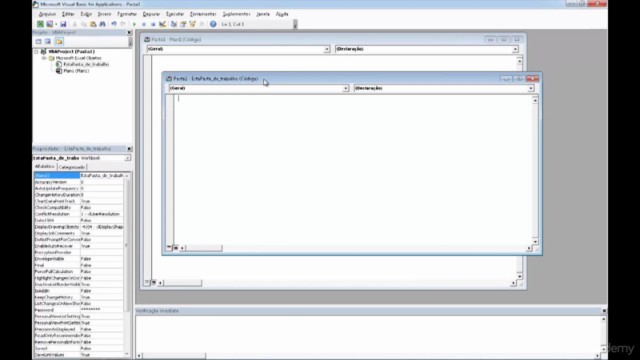Select the CheckCompatibility property row
Viewport: 640px width, 360px height.
click(x=78, y=208)
